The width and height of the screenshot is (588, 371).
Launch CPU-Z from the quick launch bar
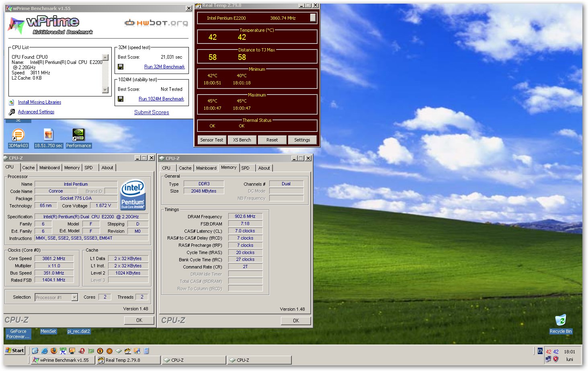[119, 351]
